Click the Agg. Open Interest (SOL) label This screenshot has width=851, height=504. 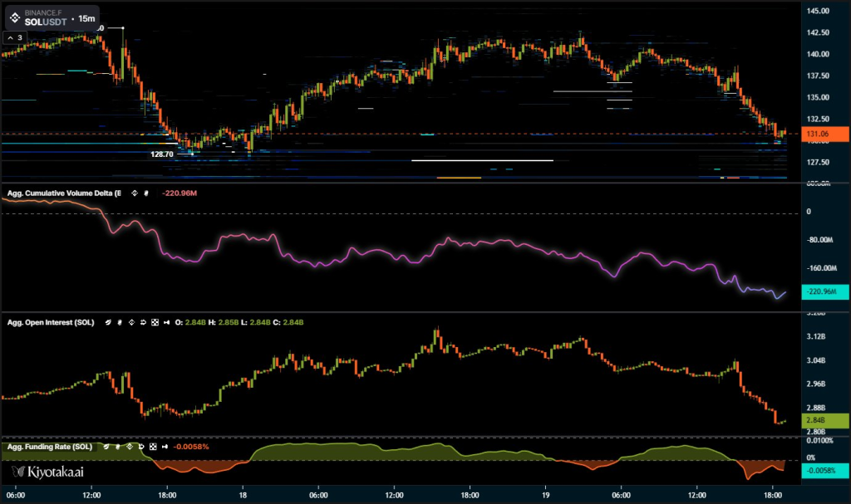coord(51,322)
